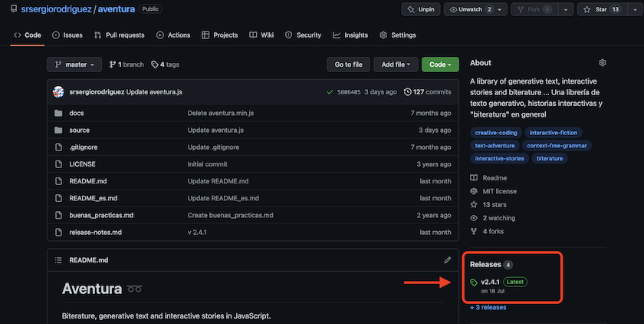Viewport: 644px width, 324px height.
Task: Click the About section settings gear icon
Action: 603,63
